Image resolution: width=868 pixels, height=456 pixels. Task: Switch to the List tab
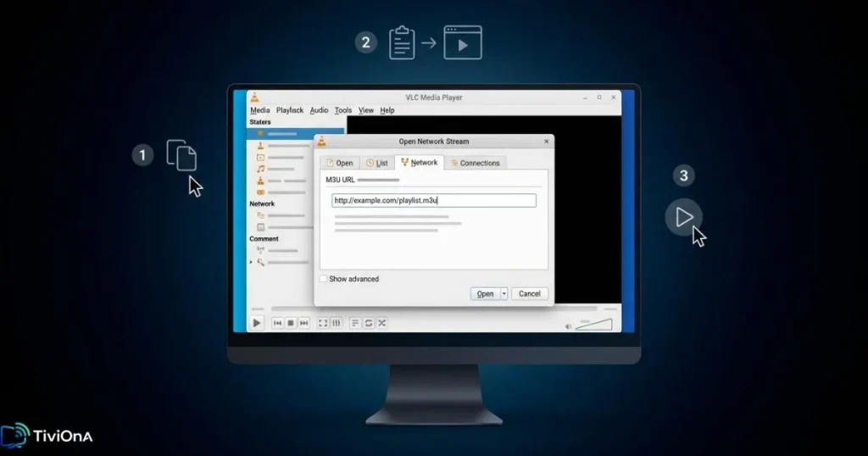376,163
